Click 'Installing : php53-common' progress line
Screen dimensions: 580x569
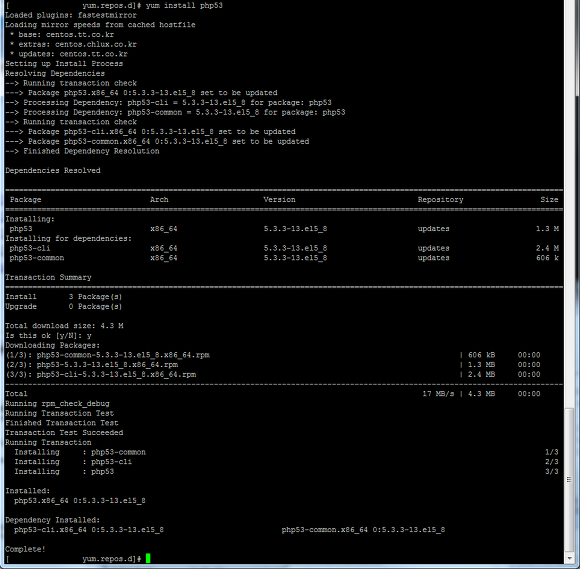coord(80,452)
